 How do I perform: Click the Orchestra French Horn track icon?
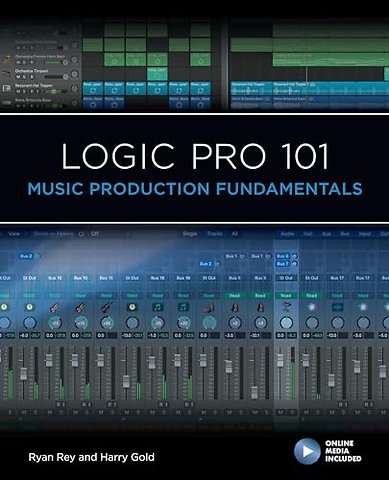[x=7, y=59]
